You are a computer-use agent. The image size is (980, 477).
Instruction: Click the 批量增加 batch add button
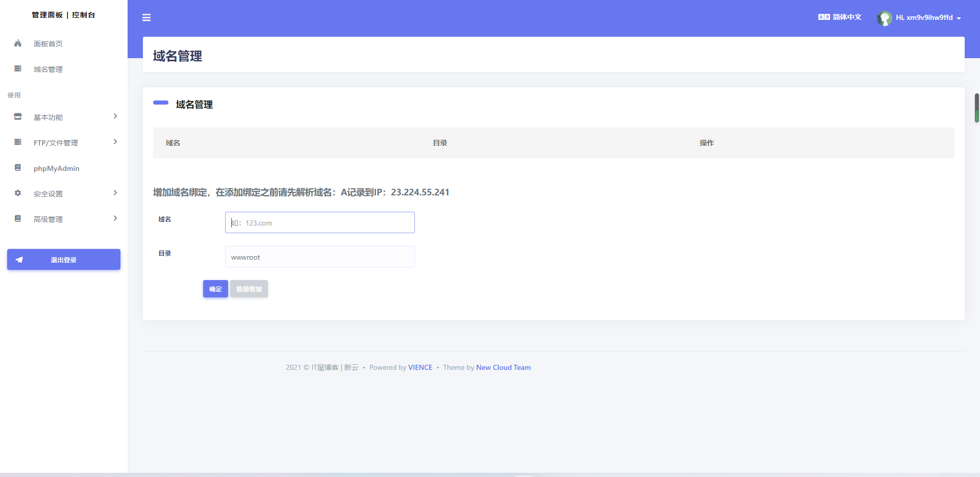tap(249, 289)
